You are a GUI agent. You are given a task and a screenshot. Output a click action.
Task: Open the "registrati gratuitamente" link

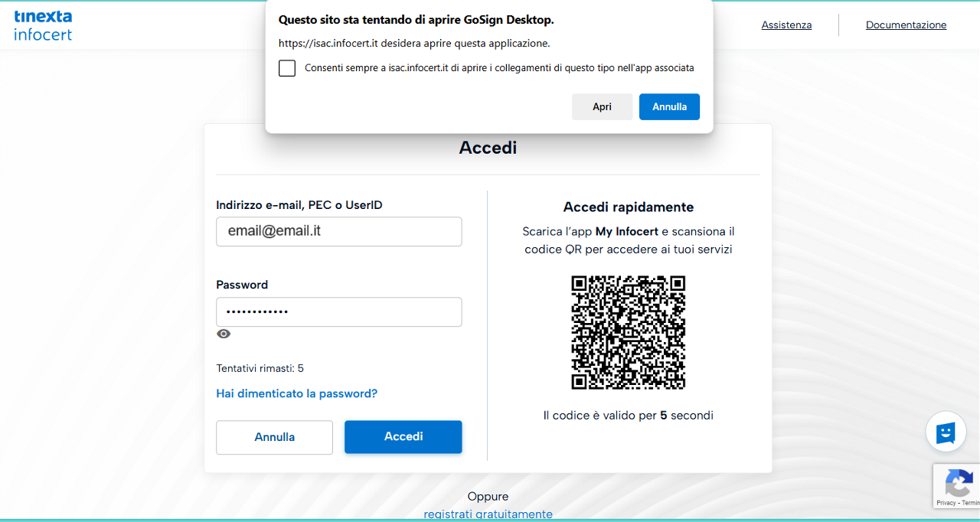pos(488,514)
